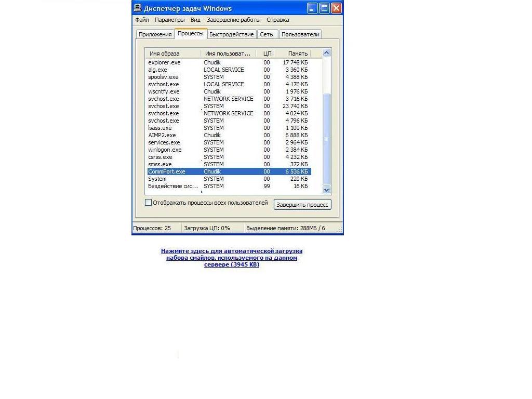Viewport: 532px width, 399px height.
Task: Switch to the Быстродействие tab
Action: (x=231, y=34)
